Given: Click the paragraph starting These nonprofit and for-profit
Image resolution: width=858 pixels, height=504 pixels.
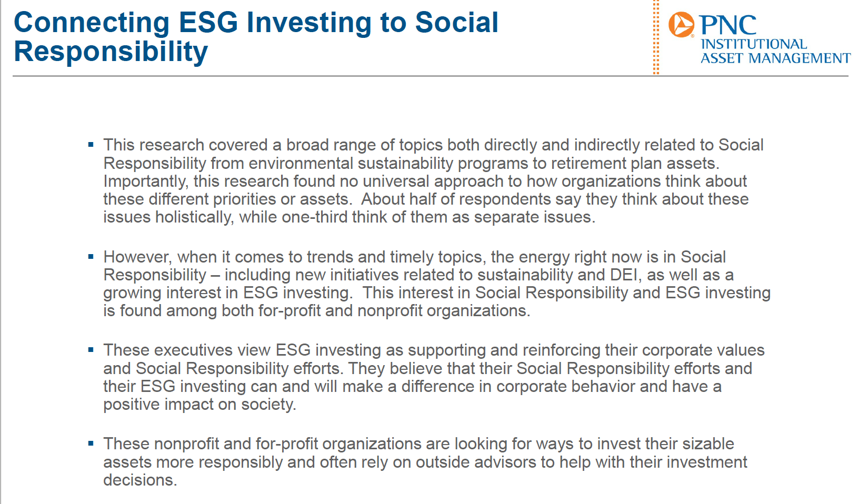Looking at the screenshot, I should pos(425,461).
